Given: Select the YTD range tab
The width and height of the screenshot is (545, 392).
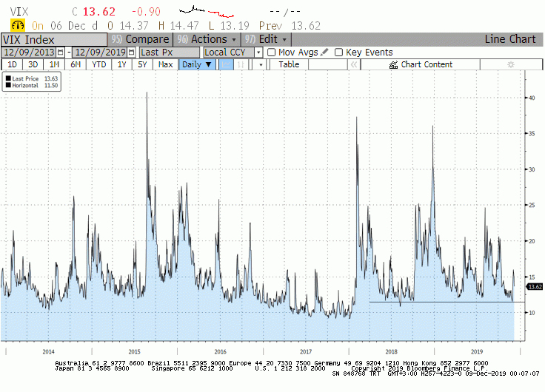Looking at the screenshot, I should point(99,64).
